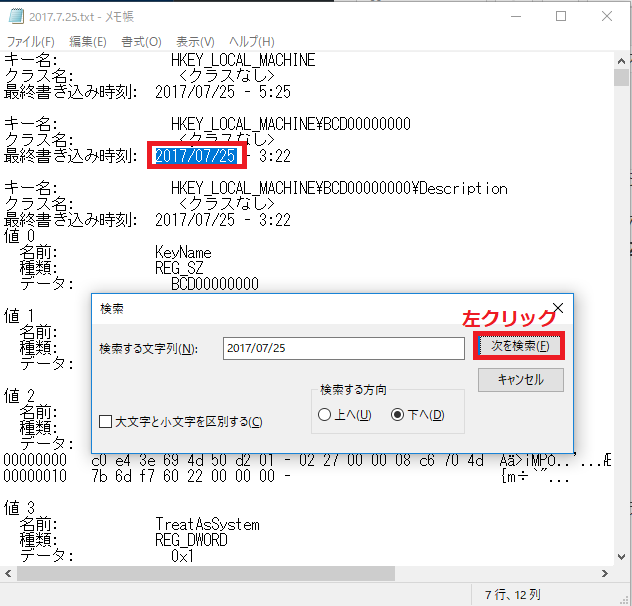This screenshot has width=632, height=606.
Task: Maximize the Notepad window
Action: [x=561, y=16]
